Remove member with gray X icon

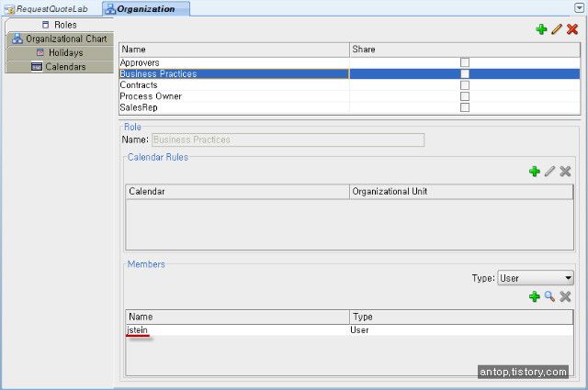tap(565, 296)
